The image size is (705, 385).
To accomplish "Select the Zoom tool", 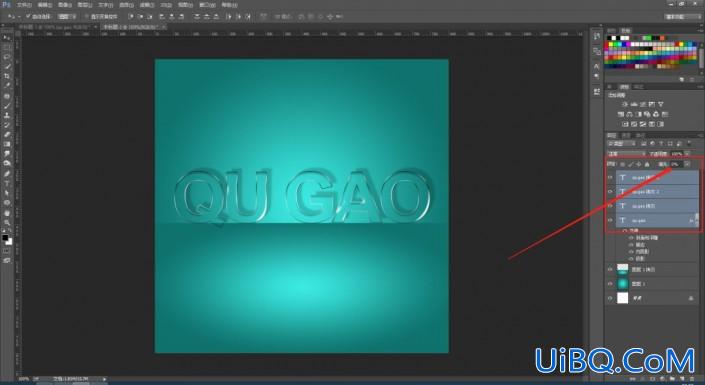I will coord(6,222).
